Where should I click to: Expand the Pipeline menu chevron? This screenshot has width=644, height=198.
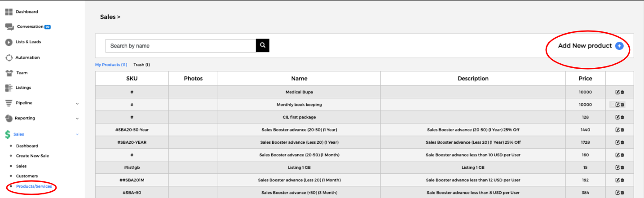77,103
